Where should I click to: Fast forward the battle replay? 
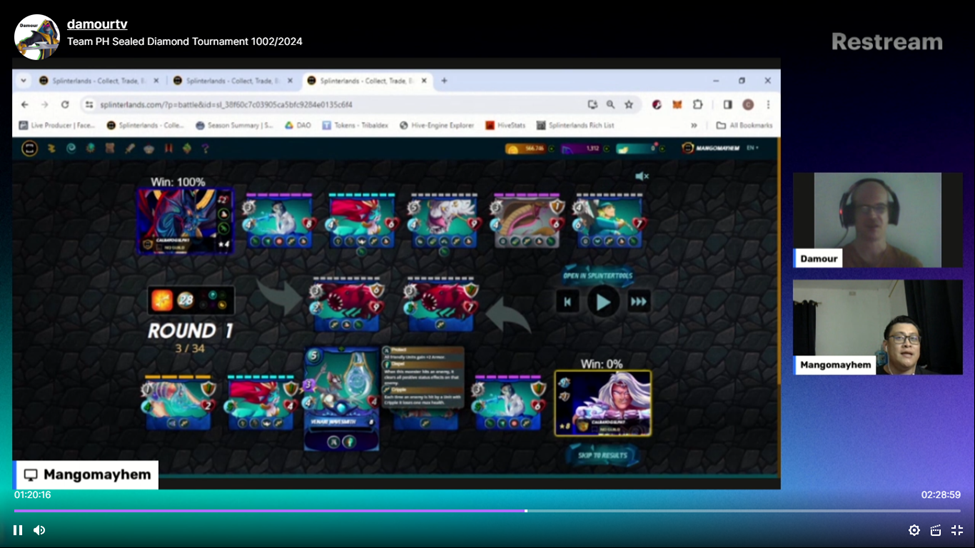click(639, 302)
